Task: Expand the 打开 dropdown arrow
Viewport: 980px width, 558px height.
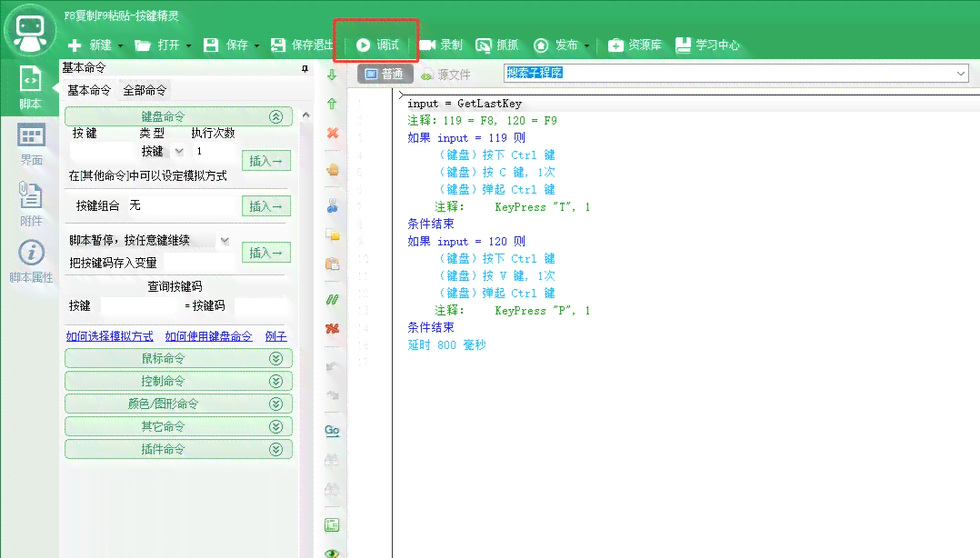Action: tap(189, 45)
